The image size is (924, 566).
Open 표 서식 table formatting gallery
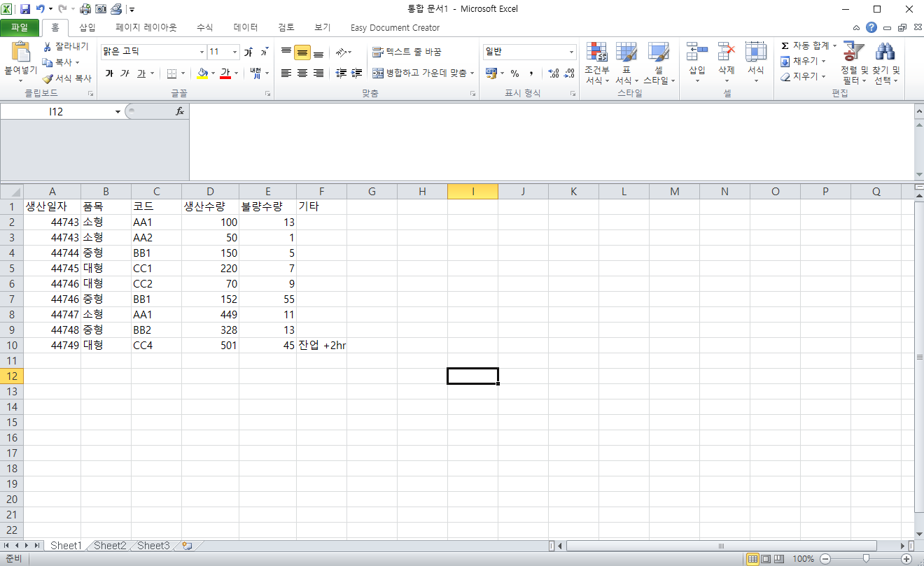point(626,63)
